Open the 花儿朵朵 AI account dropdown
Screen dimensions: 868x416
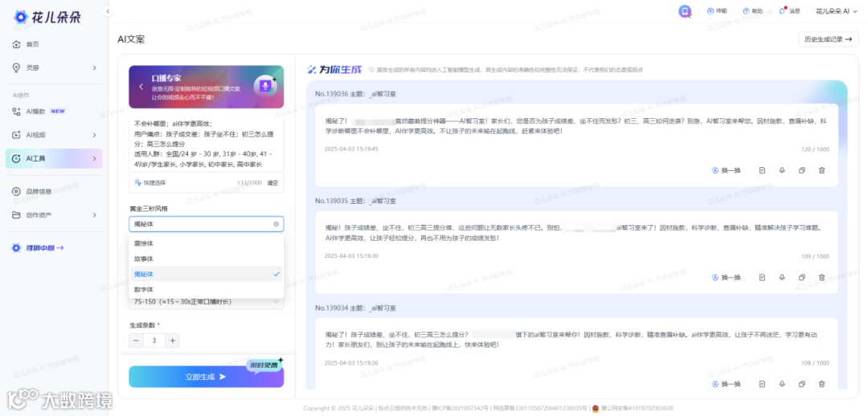(837, 11)
